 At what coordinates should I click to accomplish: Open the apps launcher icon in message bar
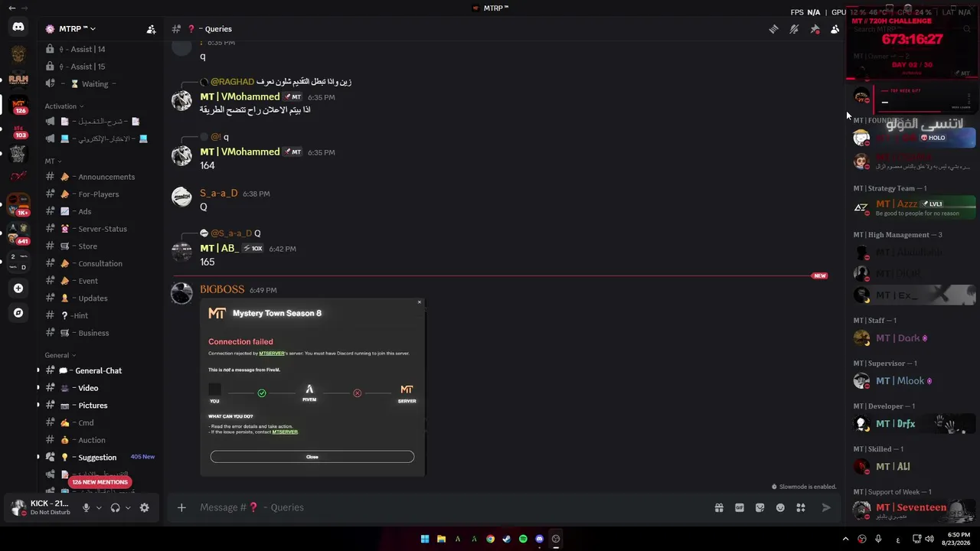click(x=801, y=507)
